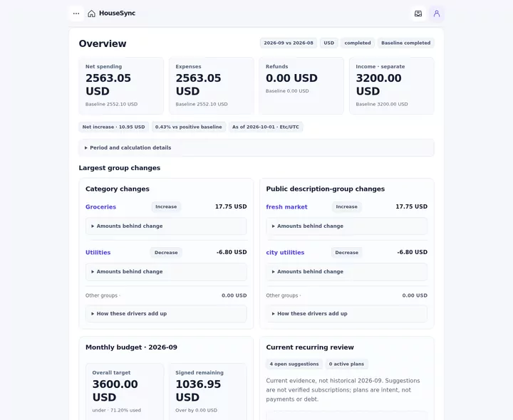Click the Increase tag next to Groceries
513x420 pixels.
point(166,206)
